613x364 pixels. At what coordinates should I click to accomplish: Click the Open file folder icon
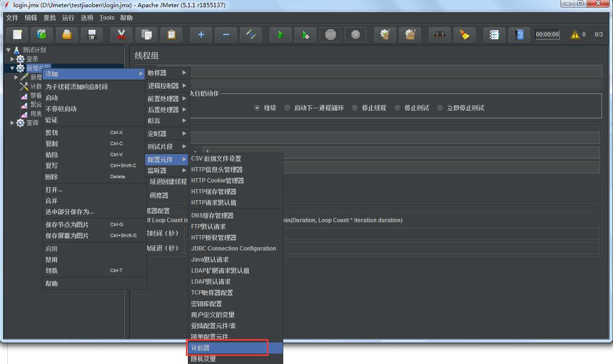tap(67, 34)
